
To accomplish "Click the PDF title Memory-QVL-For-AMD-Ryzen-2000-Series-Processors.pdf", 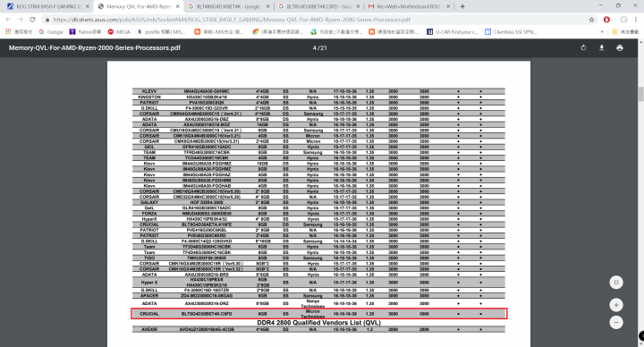I will pyautogui.click(x=95, y=47).
